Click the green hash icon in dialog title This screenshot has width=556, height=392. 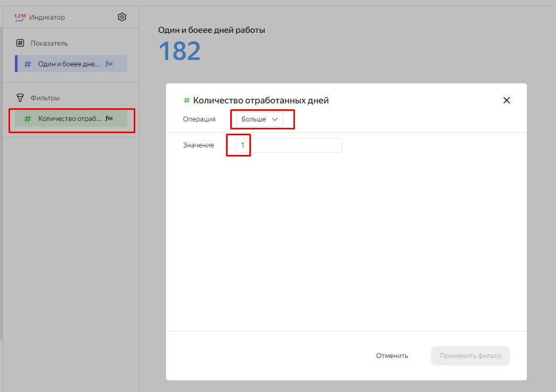(187, 100)
